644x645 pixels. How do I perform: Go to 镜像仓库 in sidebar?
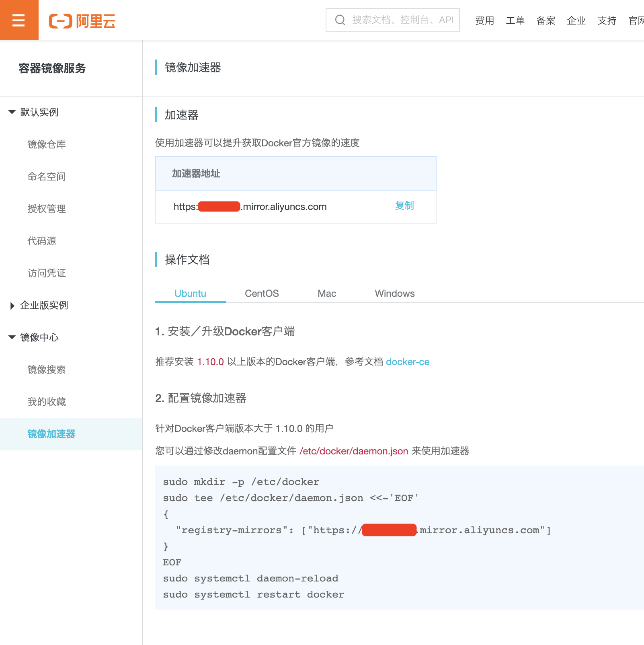coord(47,144)
